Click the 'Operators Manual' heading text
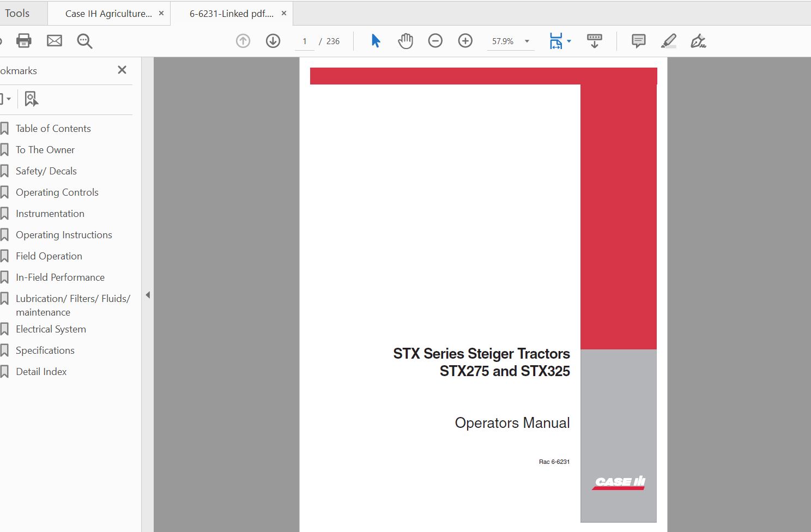The width and height of the screenshot is (811, 532). pyautogui.click(x=512, y=423)
